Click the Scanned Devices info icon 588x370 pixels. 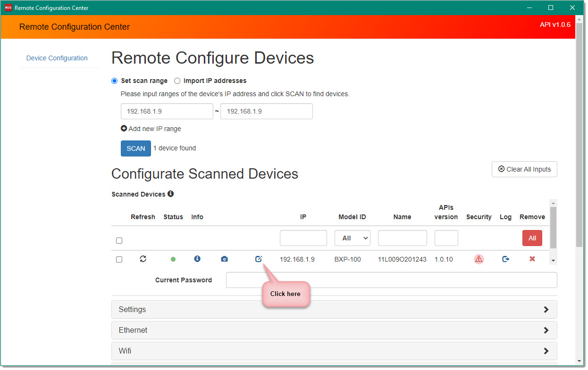tap(171, 194)
